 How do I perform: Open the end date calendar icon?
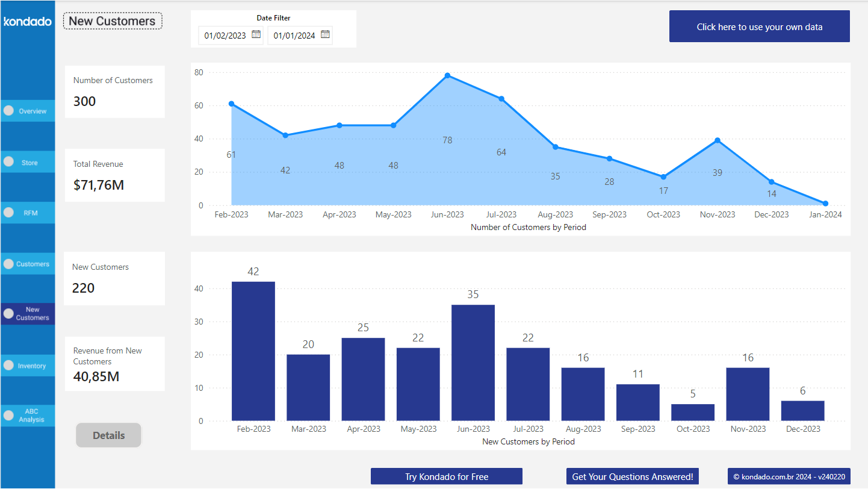(325, 35)
